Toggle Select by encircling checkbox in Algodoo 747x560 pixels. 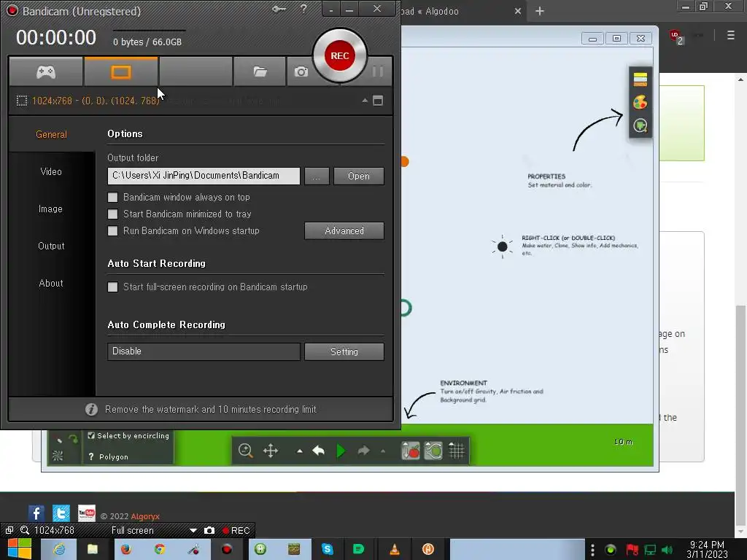click(91, 435)
